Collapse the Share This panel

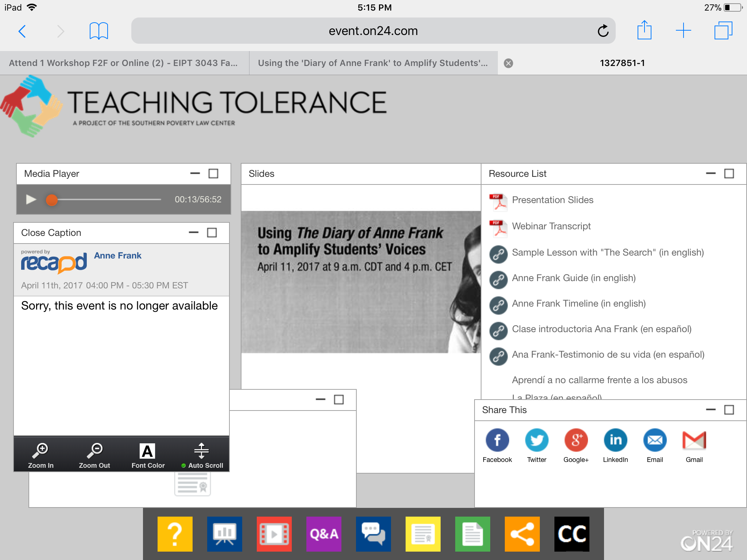point(711,410)
